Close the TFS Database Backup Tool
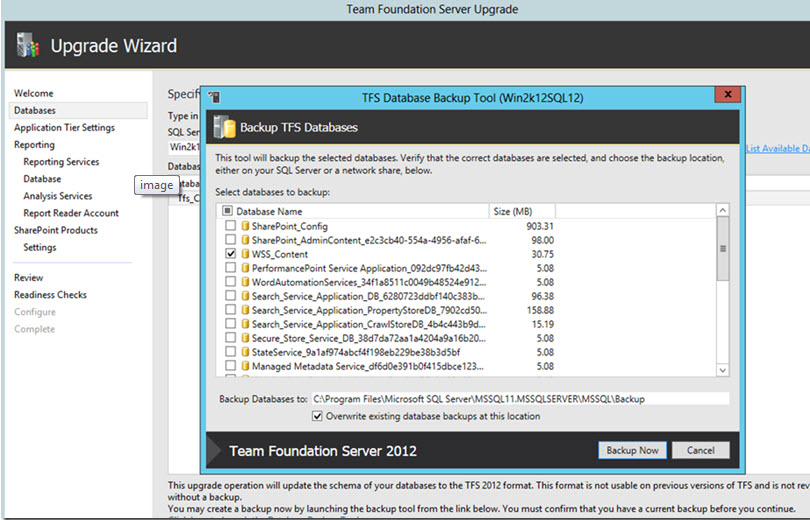Screen dimensions: 810x520 (x=728, y=94)
